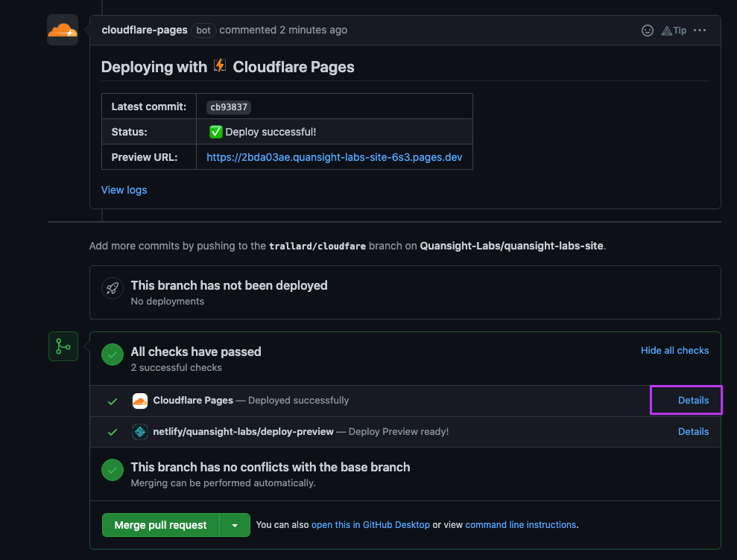Click open this in GitHub Desktop link
This screenshot has height=560, width=737.
click(x=370, y=525)
